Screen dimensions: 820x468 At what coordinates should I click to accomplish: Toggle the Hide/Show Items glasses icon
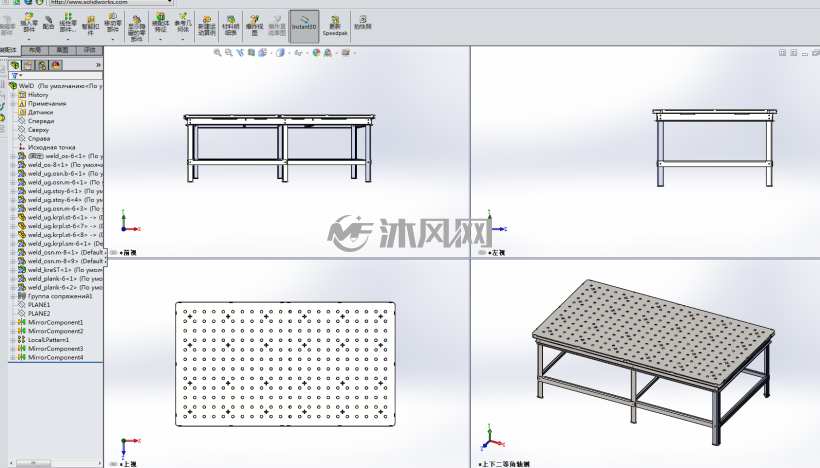click(x=298, y=53)
